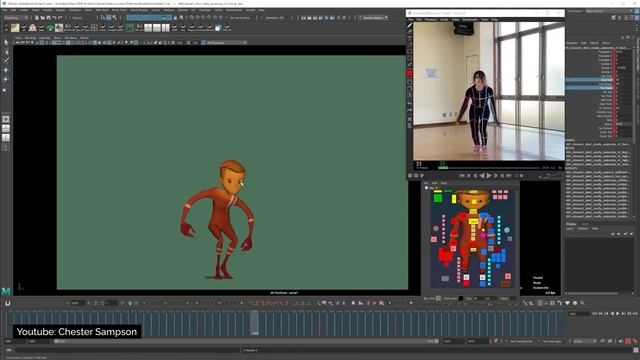This screenshot has width=640, height=360.
Task: Open the frame rate dropdown near the range slider
Action: [584, 341]
